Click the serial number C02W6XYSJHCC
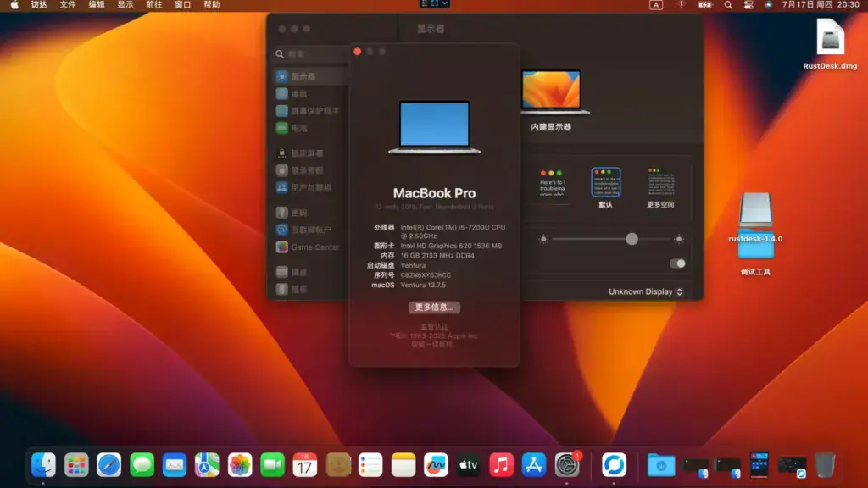Screen dimensions: 868x488 coord(426,275)
